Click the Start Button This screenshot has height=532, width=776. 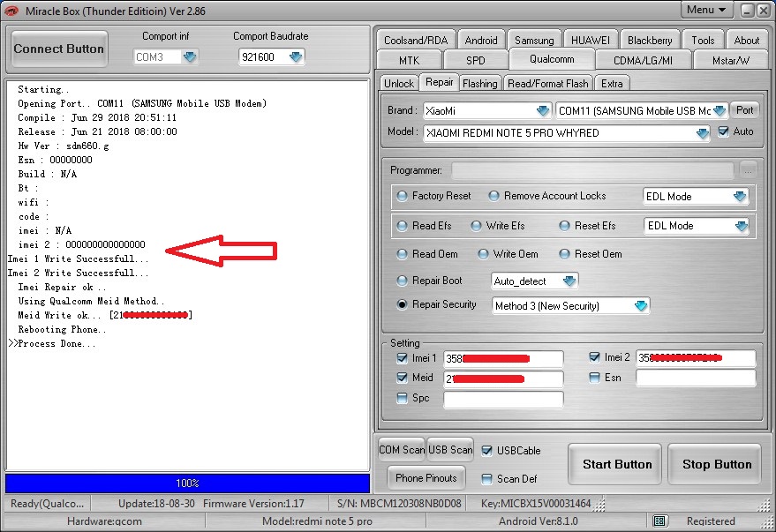click(616, 464)
